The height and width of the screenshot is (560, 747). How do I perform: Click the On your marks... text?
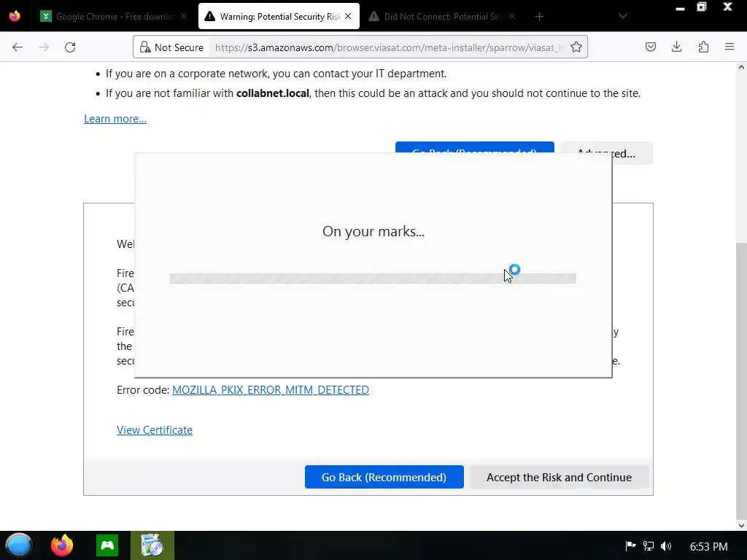coord(373,231)
